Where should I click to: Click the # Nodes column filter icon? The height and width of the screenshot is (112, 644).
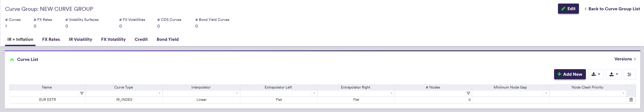click(468, 93)
